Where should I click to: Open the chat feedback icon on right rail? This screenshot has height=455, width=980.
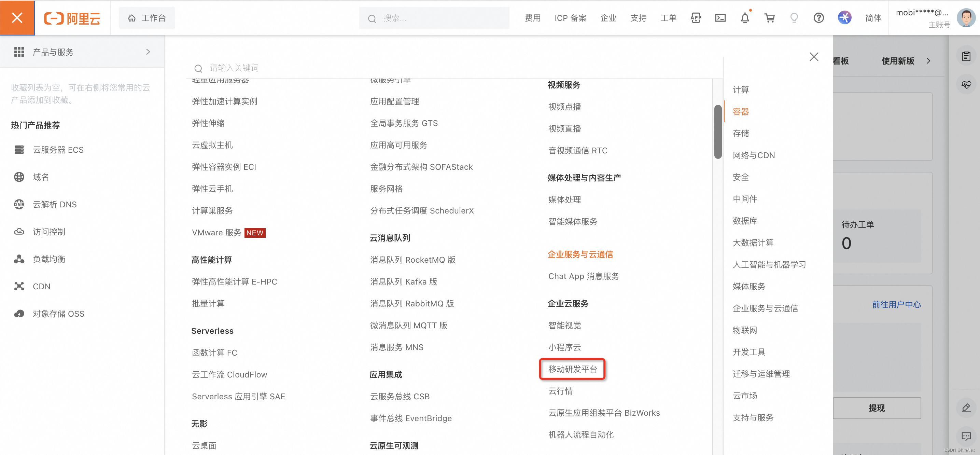[x=966, y=436]
